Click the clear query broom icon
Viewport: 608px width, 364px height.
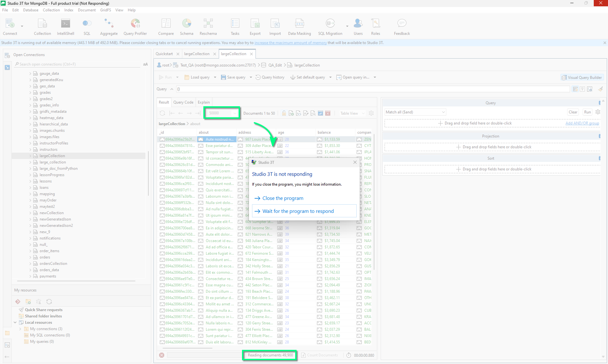[600, 89]
